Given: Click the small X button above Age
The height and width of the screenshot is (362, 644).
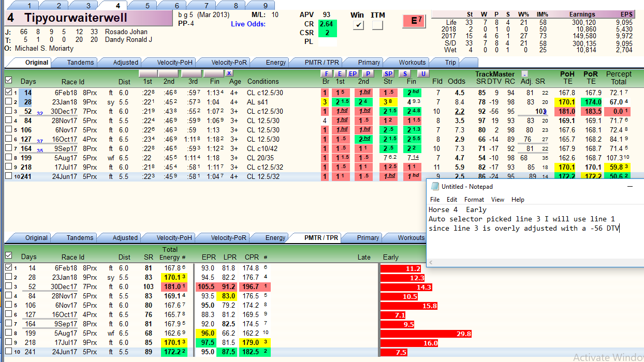Looking at the screenshot, I should coord(229,73).
